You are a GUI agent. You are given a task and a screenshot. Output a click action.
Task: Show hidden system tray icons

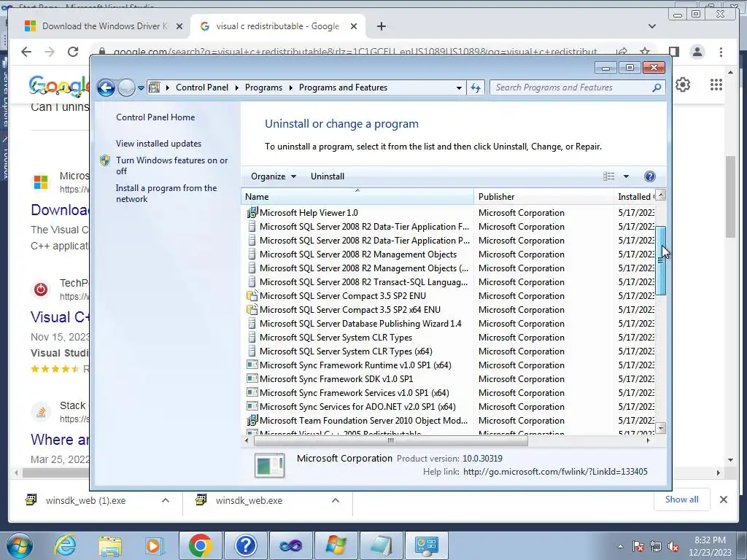point(620,546)
